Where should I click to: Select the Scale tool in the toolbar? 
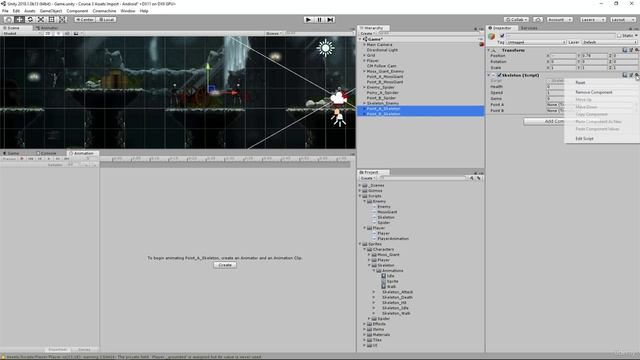pos(41,19)
